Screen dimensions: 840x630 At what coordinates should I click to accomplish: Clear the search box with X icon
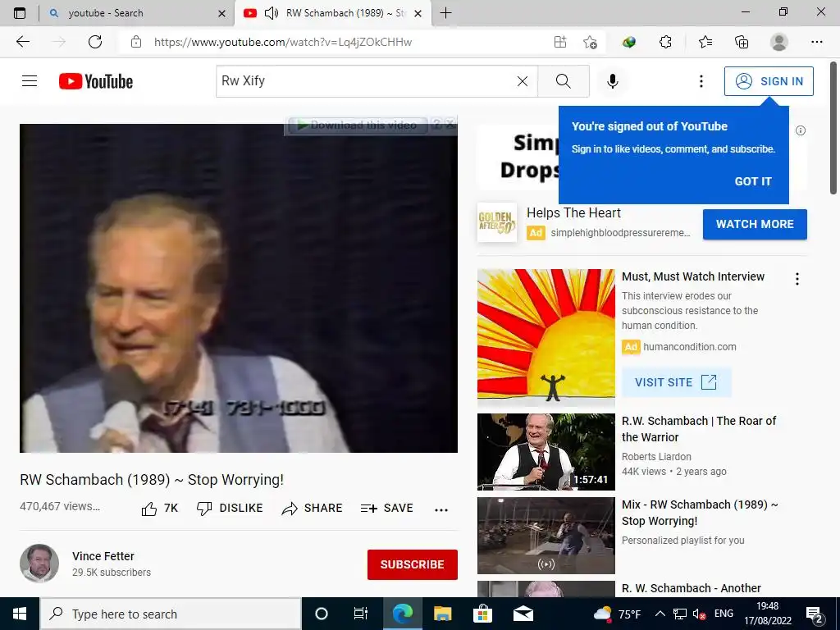[523, 81]
